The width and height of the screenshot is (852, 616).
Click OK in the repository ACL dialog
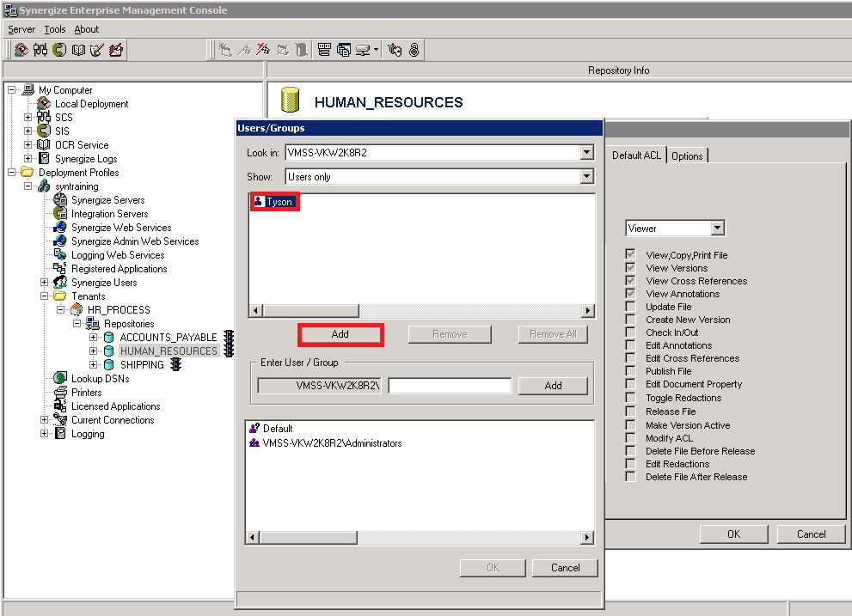733,534
